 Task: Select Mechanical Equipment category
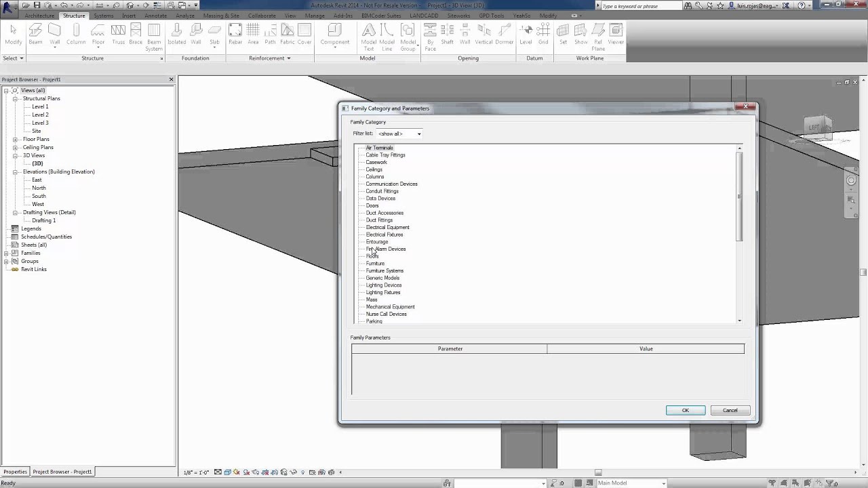(x=390, y=307)
